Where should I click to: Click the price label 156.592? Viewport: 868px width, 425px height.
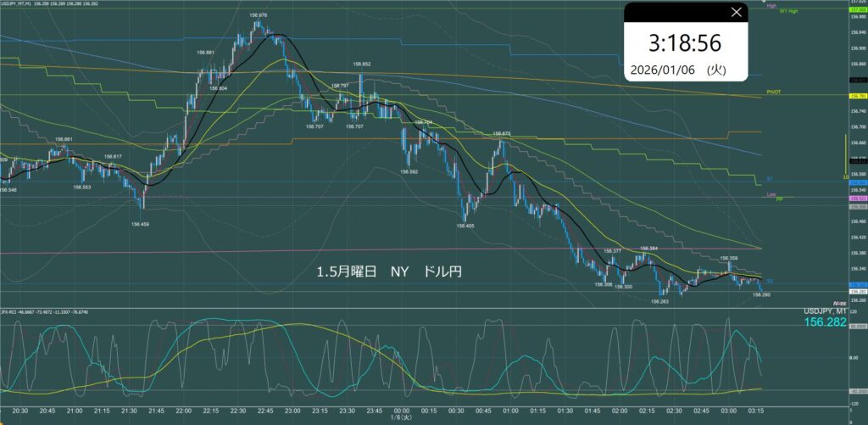[408, 171]
